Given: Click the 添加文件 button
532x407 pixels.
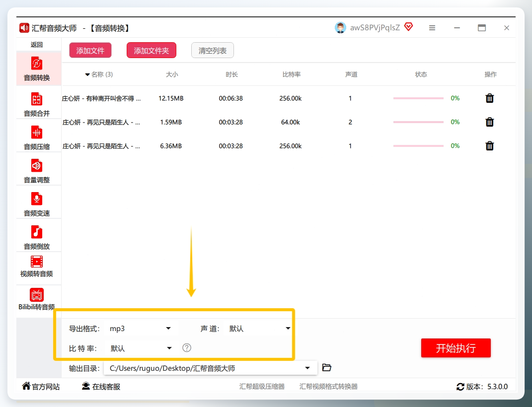Looking at the screenshot, I should (x=90, y=51).
